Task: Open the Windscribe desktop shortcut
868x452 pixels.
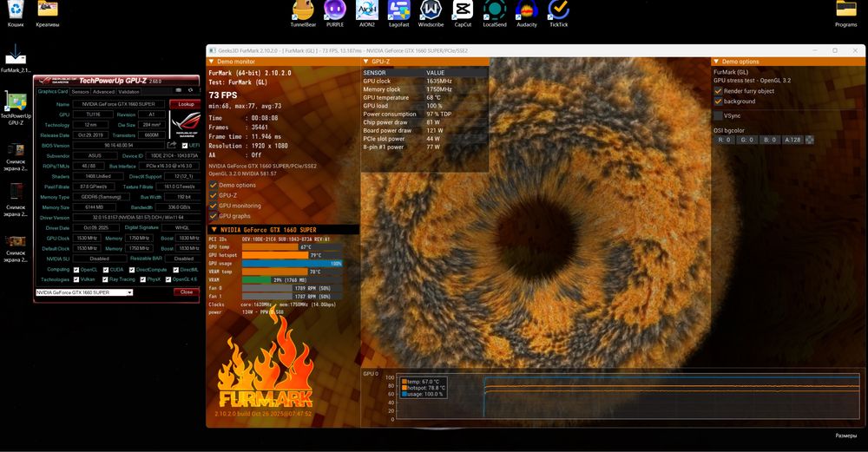Action: (x=431, y=14)
